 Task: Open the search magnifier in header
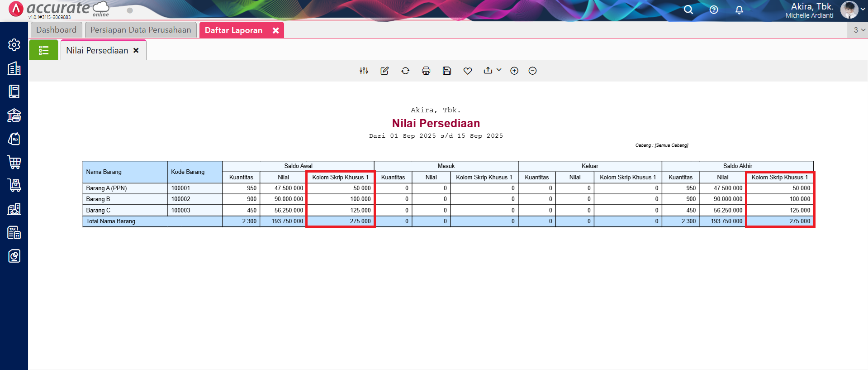coord(688,10)
